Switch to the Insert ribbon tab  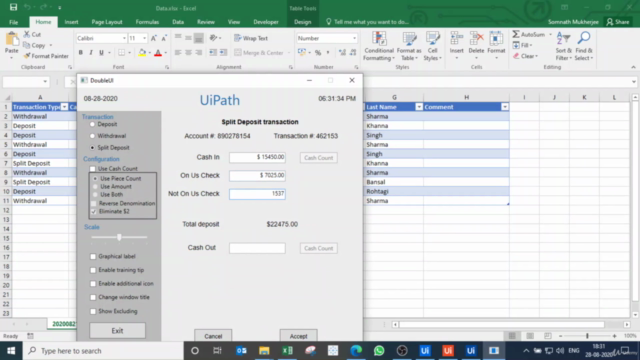tap(71, 22)
